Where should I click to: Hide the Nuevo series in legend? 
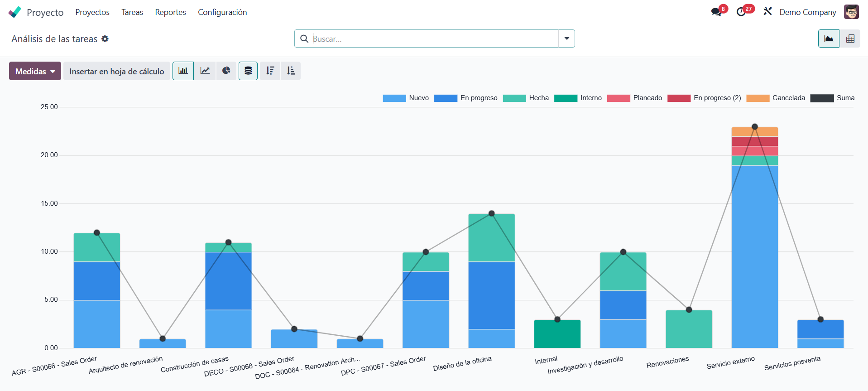(x=406, y=98)
